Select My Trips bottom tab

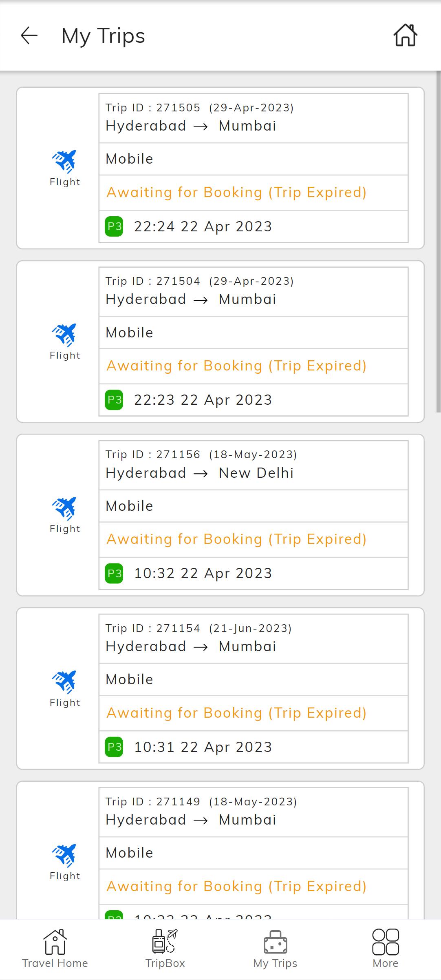(x=275, y=949)
